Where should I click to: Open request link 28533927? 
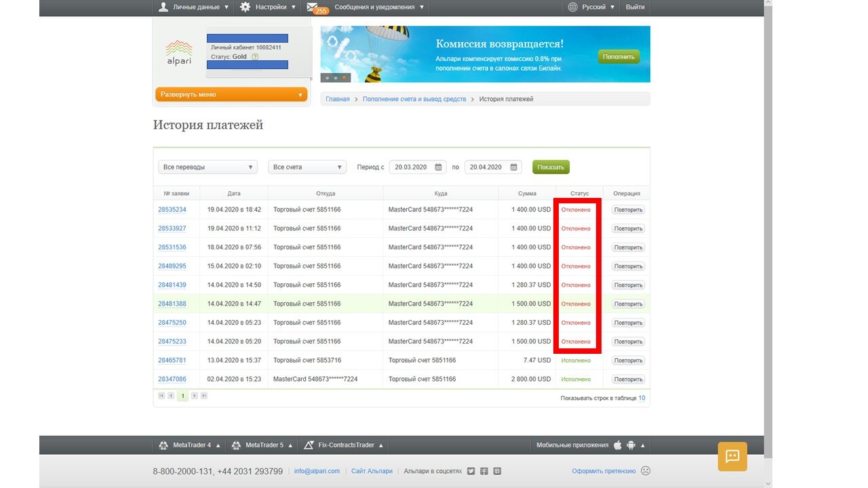point(172,228)
